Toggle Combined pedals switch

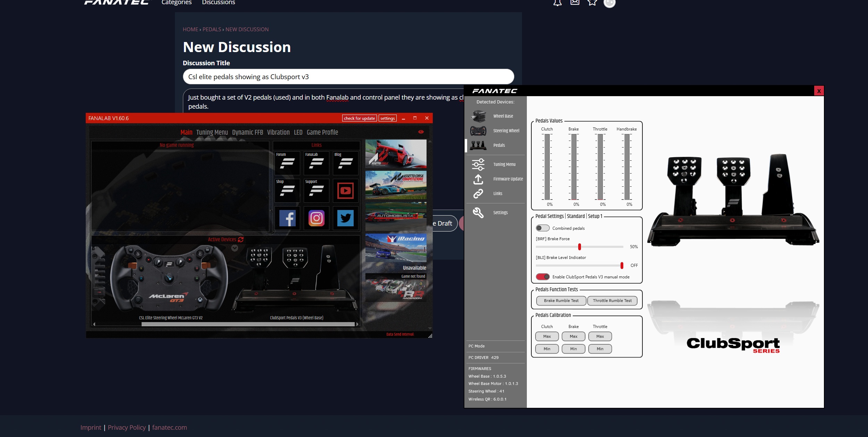542,228
